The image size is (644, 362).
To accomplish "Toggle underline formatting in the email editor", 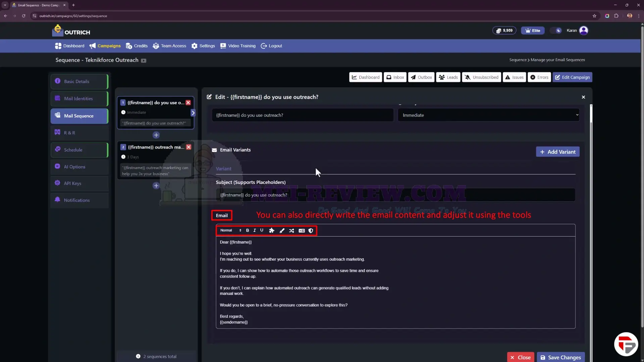I will click(x=262, y=230).
